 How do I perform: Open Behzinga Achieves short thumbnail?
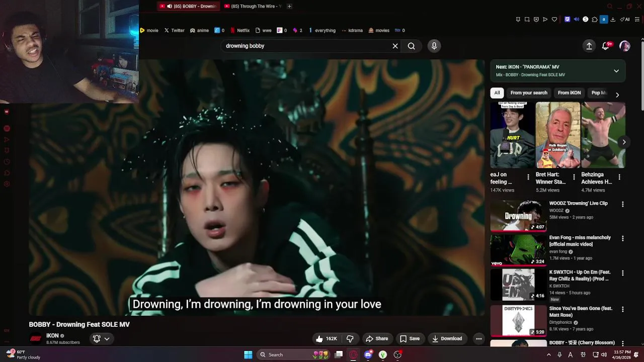point(603,135)
